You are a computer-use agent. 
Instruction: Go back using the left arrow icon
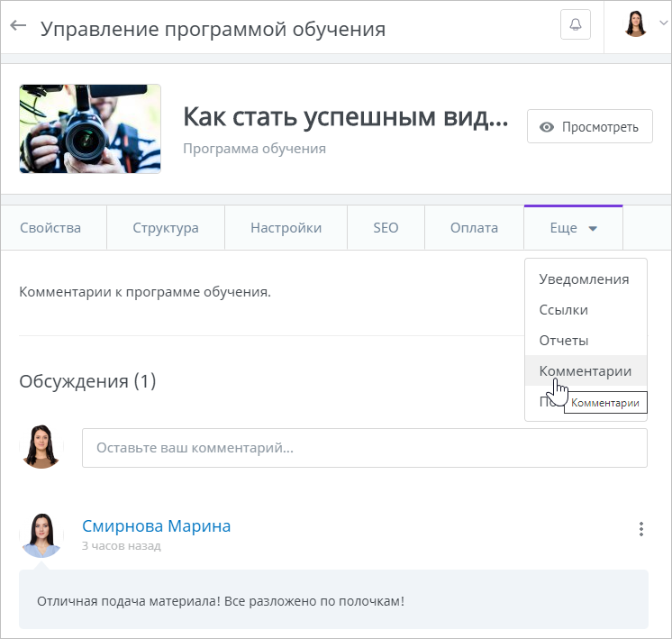point(18,26)
